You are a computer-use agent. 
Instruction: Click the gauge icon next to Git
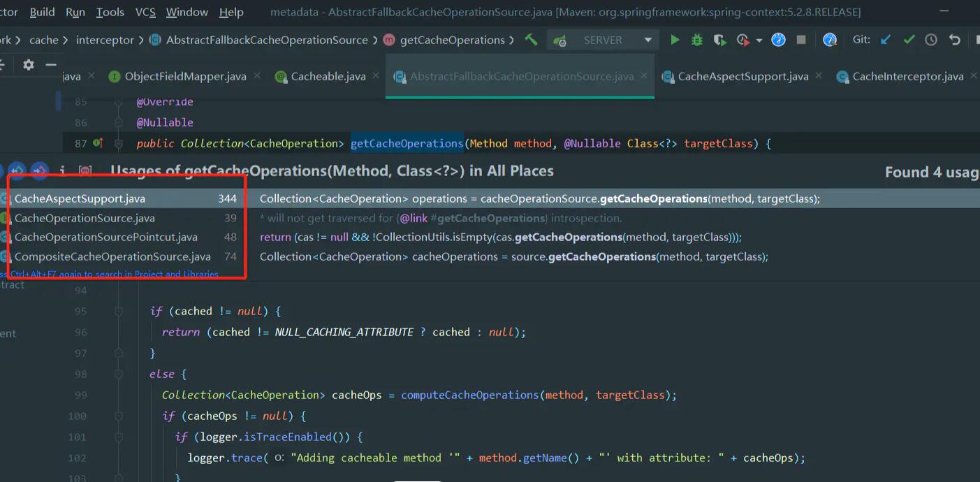pos(829,40)
